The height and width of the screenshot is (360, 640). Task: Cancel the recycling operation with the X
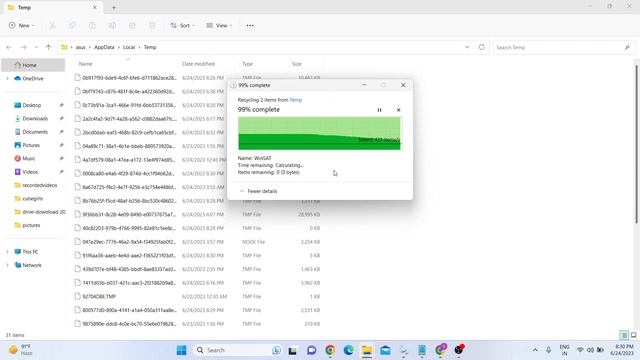[398, 110]
